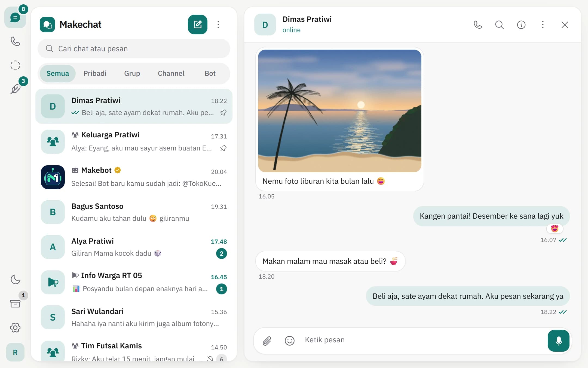The image size is (588, 368).
Task: Toggle the pin on the Keluarga Pratiwi chat
Action: pyautogui.click(x=223, y=148)
